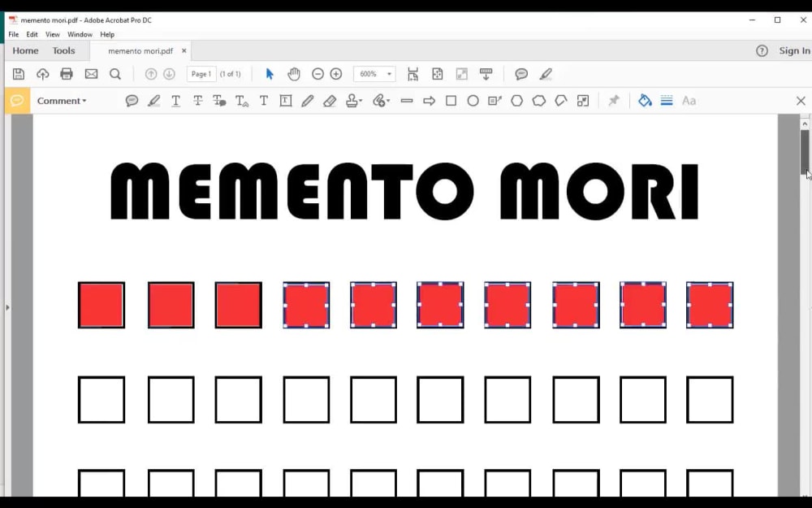The width and height of the screenshot is (812, 508).
Task: Select the Pencil drawing tool
Action: [x=307, y=101]
